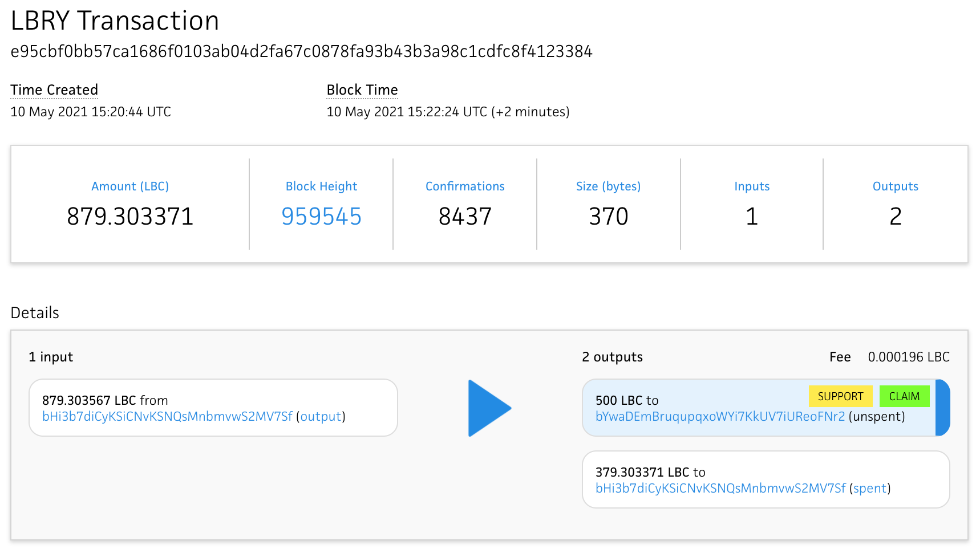The width and height of the screenshot is (980, 553).
Task: Click the yellow SUPPORT tag
Action: click(x=840, y=396)
